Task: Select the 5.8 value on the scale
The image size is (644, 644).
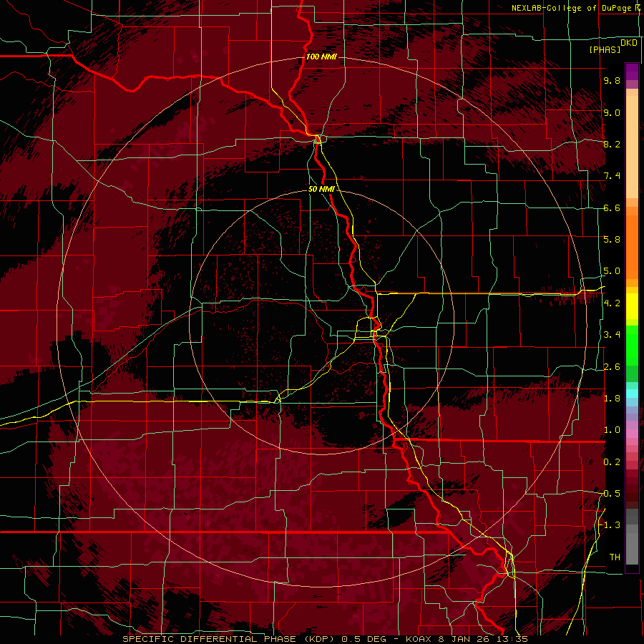Action: point(612,239)
